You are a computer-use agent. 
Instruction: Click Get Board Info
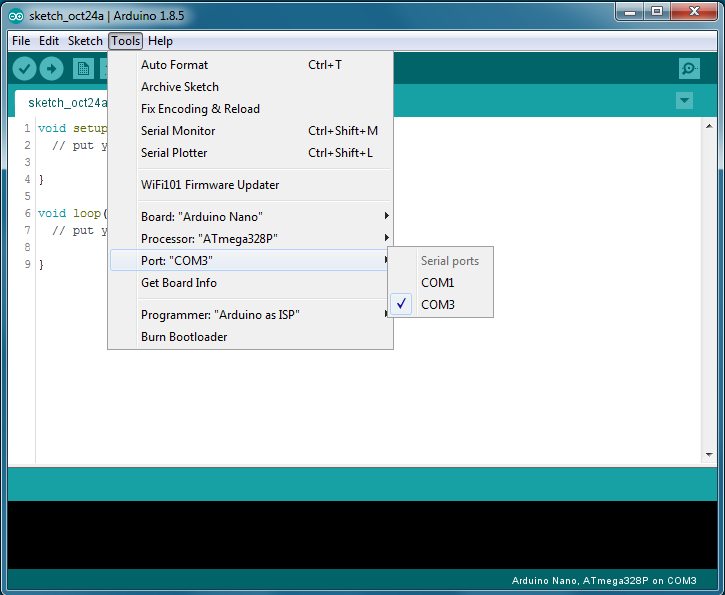pos(251,282)
